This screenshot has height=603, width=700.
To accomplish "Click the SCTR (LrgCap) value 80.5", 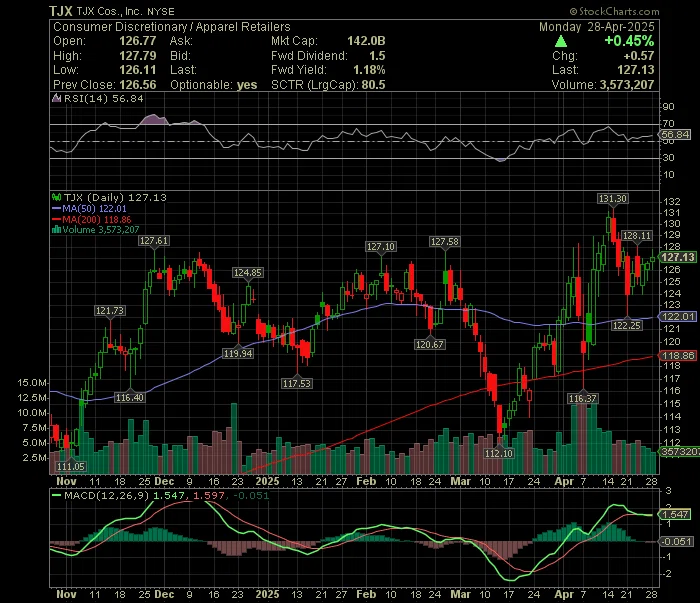I will 373,85.
